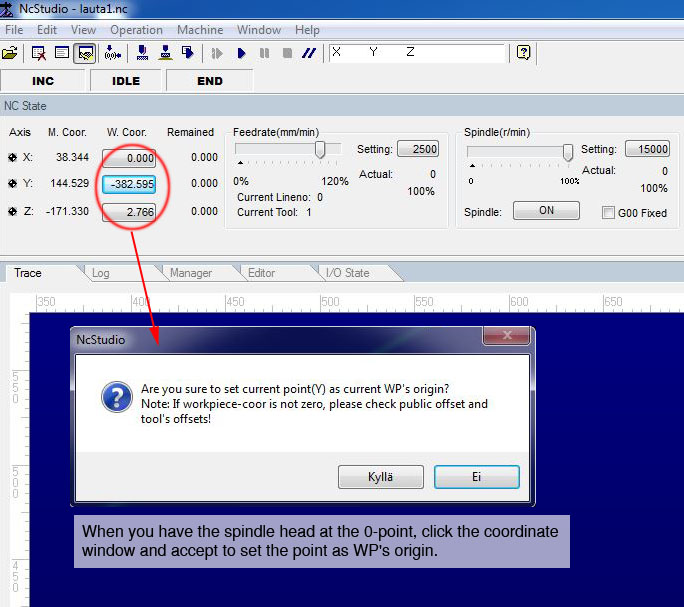The width and height of the screenshot is (684, 607).
Task: Click the unload file icon with red X
Action: [x=39, y=53]
